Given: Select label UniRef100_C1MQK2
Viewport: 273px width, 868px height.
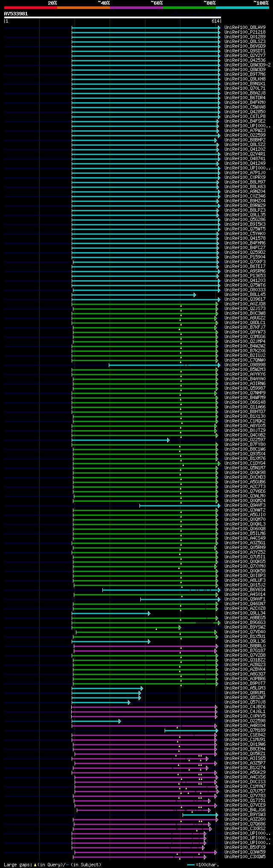Looking at the screenshot, I should (245, 421).
